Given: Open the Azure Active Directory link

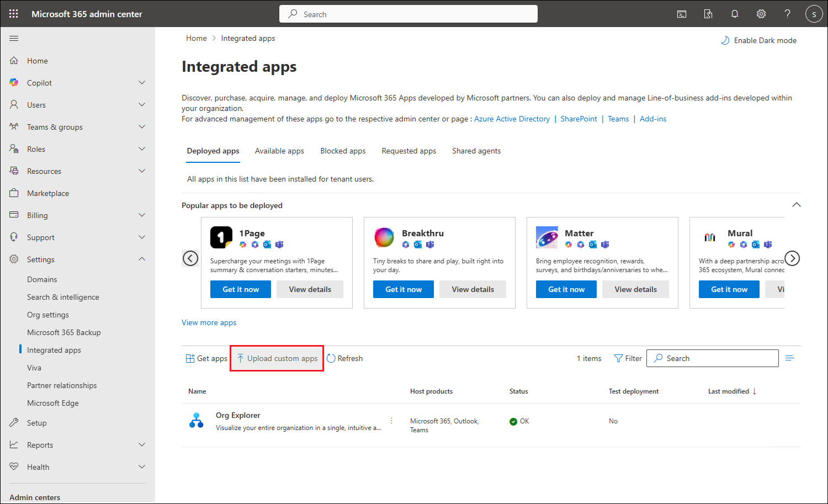Looking at the screenshot, I should pyautogui.click(x=512, y=119).
